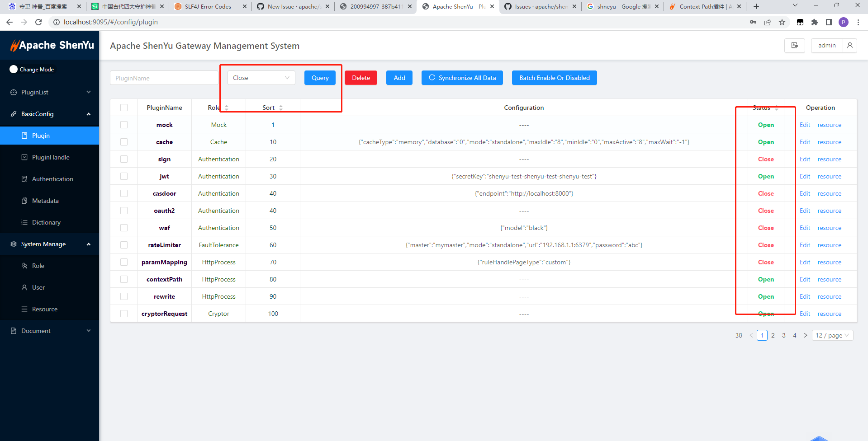Toggle the Change Mode switch

(14, 69)
